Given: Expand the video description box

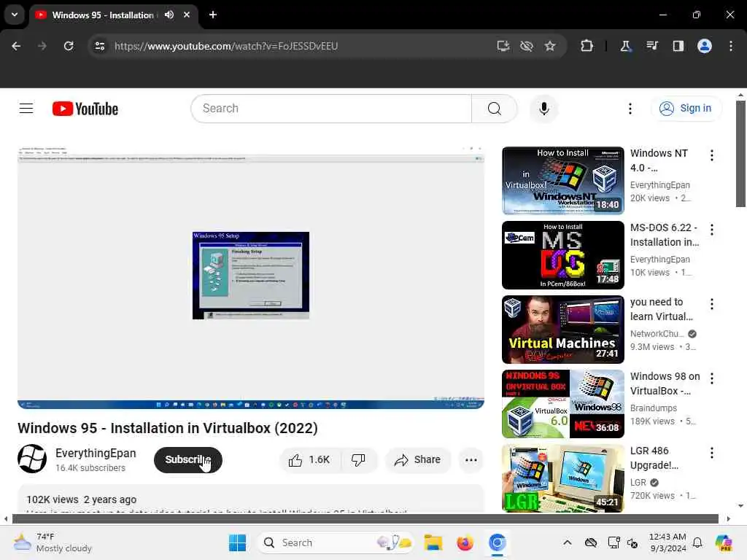Looking at the screenshot, I should coord(251,499).
